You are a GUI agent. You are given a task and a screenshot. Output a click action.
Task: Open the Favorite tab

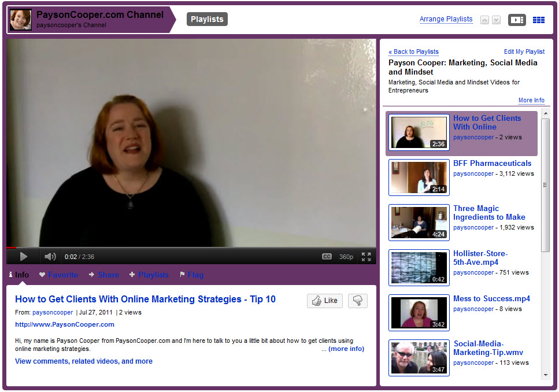point(63,275)
